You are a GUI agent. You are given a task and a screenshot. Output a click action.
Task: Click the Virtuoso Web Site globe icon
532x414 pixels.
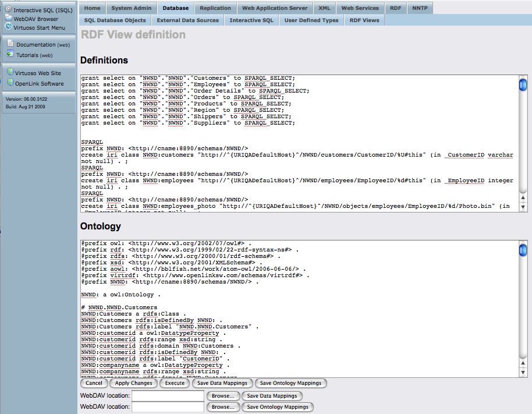click(10, 73)
